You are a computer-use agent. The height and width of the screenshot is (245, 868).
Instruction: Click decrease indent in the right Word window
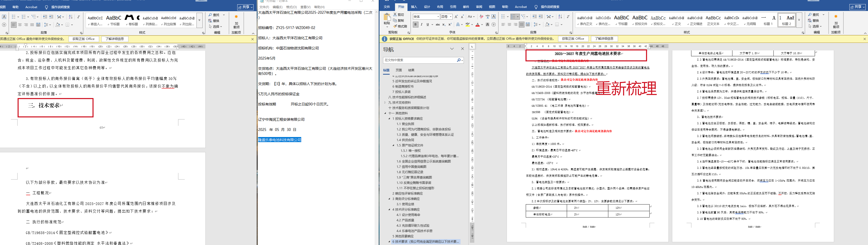(x=534, y=17)
